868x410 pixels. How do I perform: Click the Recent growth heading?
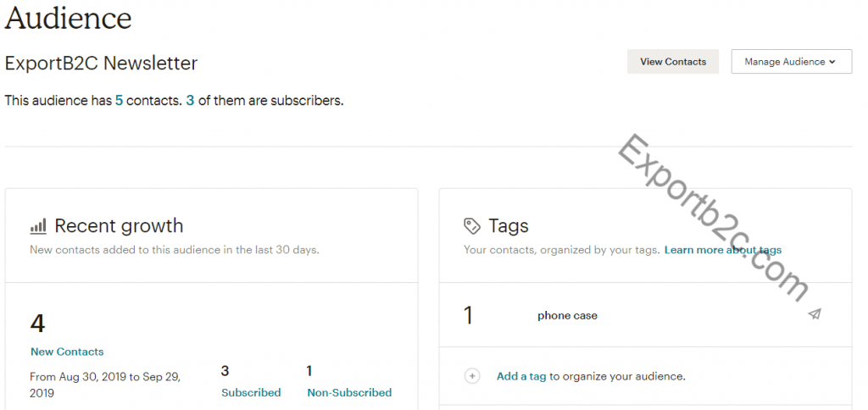(x=119, y=225)
